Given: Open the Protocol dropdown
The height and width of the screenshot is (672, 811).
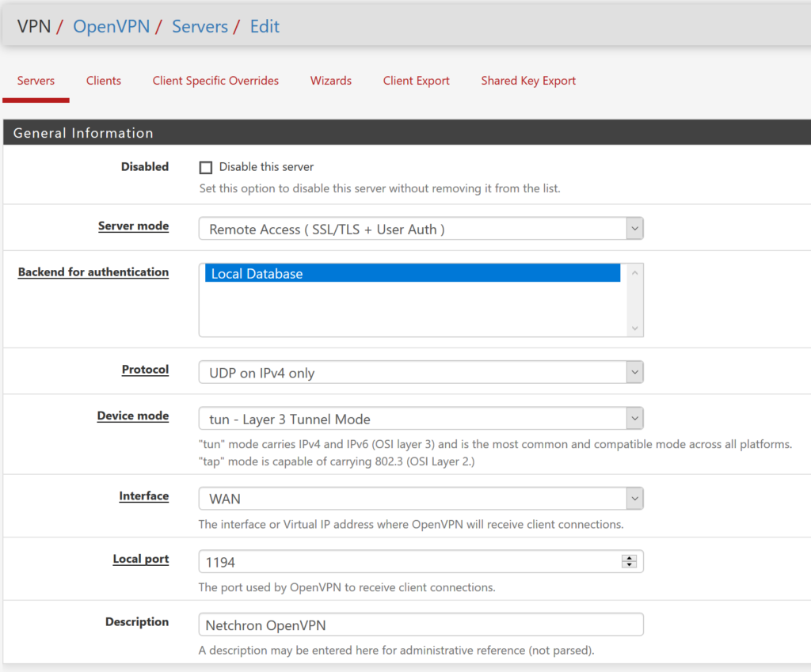Looking at the screenshot, I should (421, 372).
